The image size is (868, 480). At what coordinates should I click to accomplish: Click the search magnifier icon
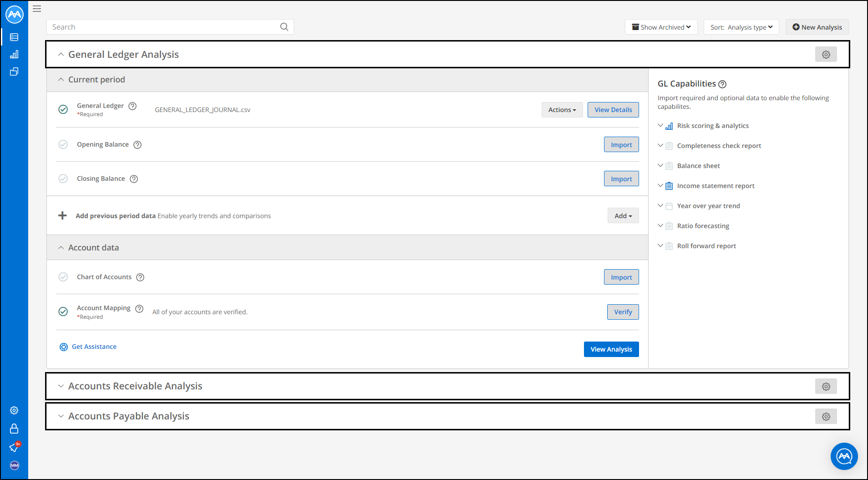point(284,27)
